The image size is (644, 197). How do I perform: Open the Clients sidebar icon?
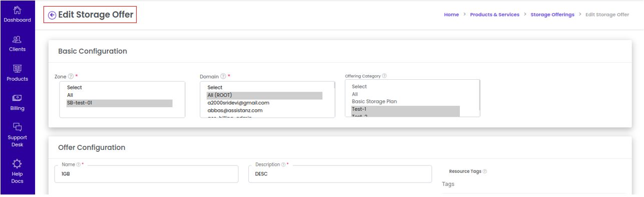coord(17,39)
